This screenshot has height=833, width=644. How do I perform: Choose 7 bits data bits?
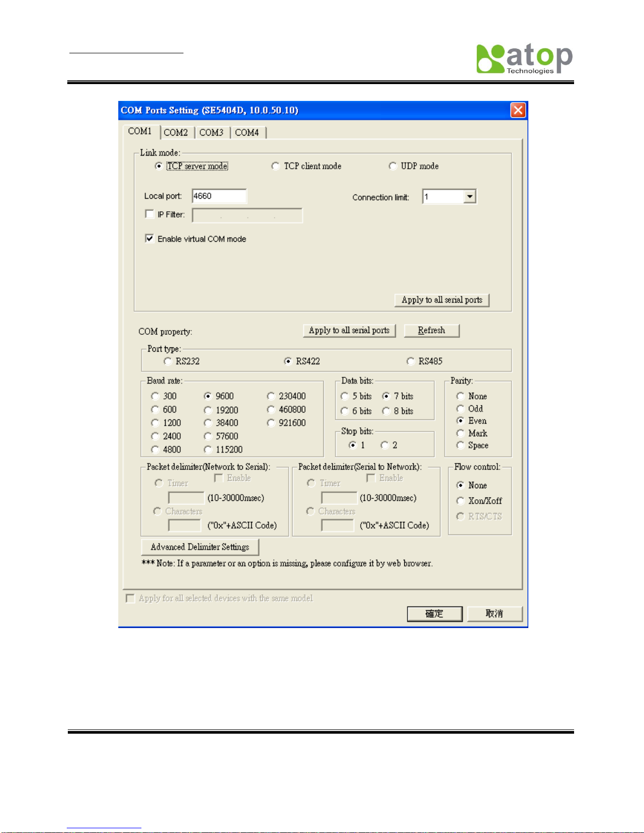tap(386, 396)
